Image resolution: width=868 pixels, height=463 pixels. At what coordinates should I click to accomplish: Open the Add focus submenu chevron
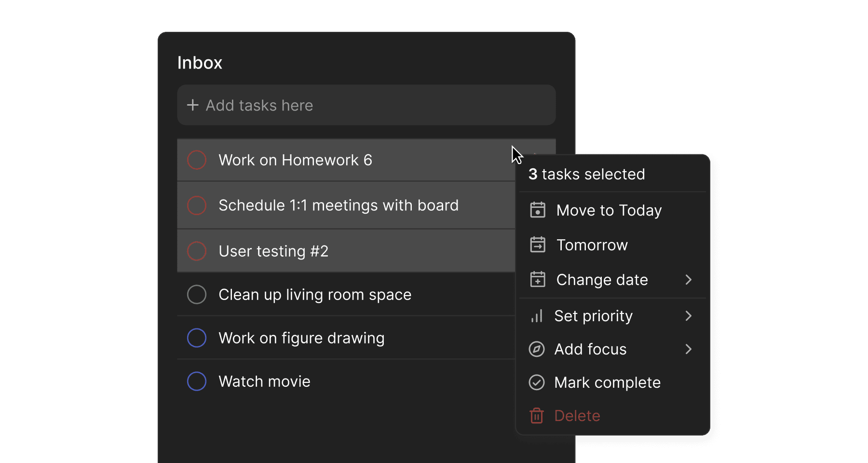click(688, 349)
